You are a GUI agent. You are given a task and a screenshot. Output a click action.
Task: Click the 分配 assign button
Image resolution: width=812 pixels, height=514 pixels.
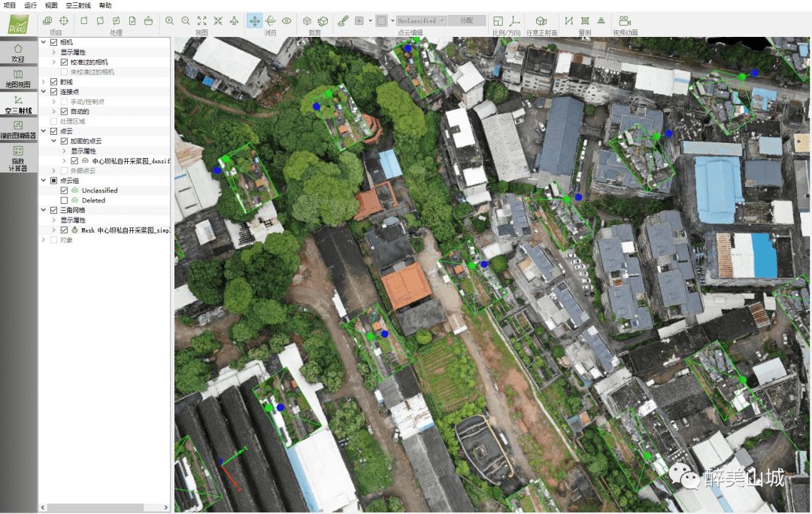click(466, 21)
